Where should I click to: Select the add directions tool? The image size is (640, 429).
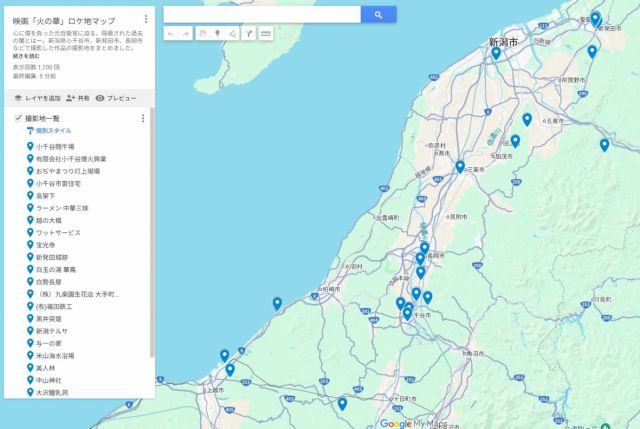tap(249, 34)
